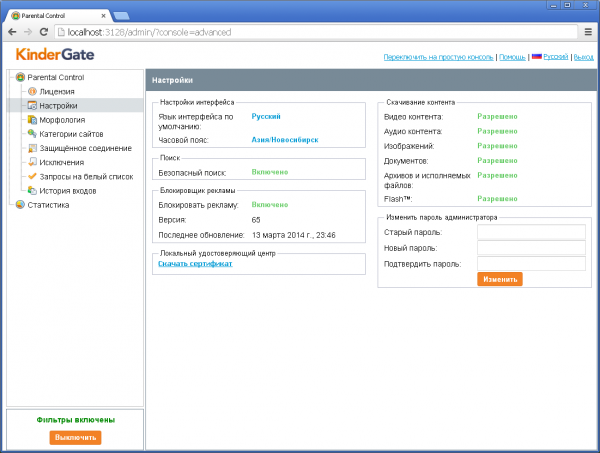Click the Защищённое соединение icon

pyautogui.click(x=32, y=147)
